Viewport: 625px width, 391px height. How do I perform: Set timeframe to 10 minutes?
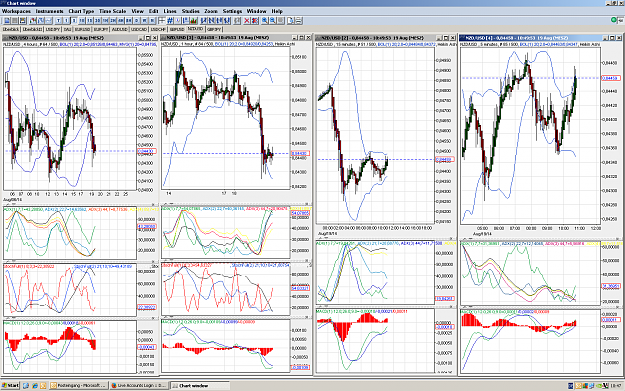pyautogui.click(x=82, y=20)
